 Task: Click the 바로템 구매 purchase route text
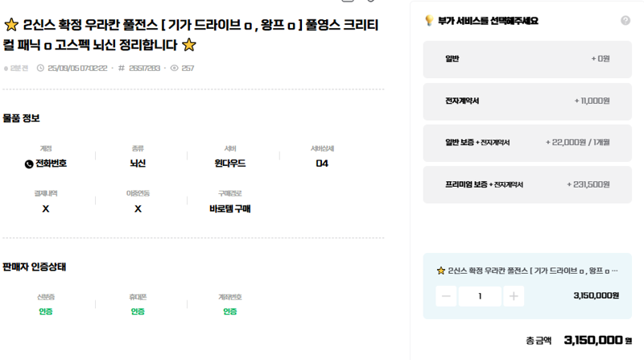tap(230, 209)
